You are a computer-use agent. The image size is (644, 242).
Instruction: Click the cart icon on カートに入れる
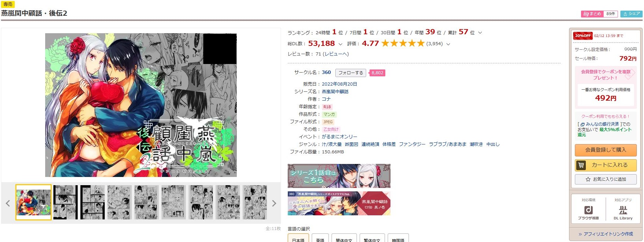(x=581, y=165)
